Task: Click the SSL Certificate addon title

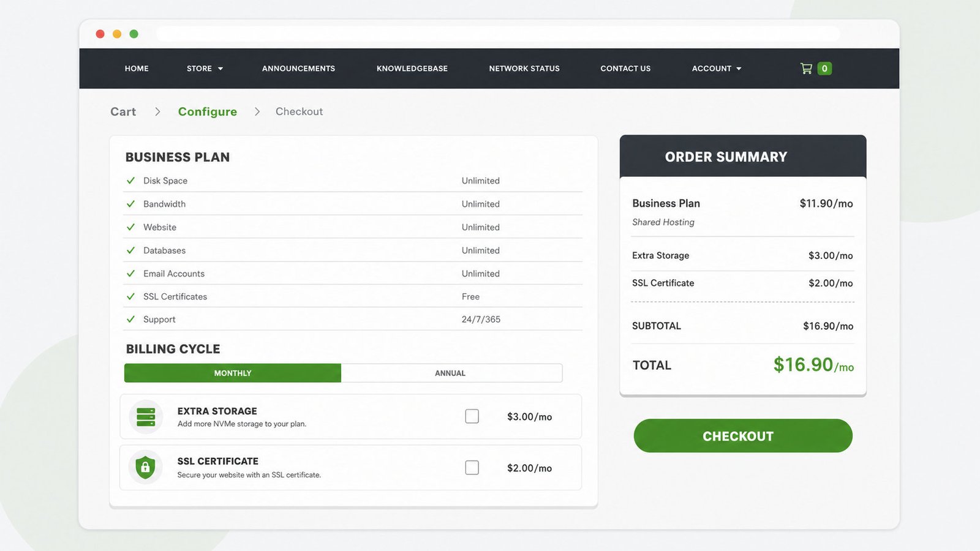Action: click(218, 461)
